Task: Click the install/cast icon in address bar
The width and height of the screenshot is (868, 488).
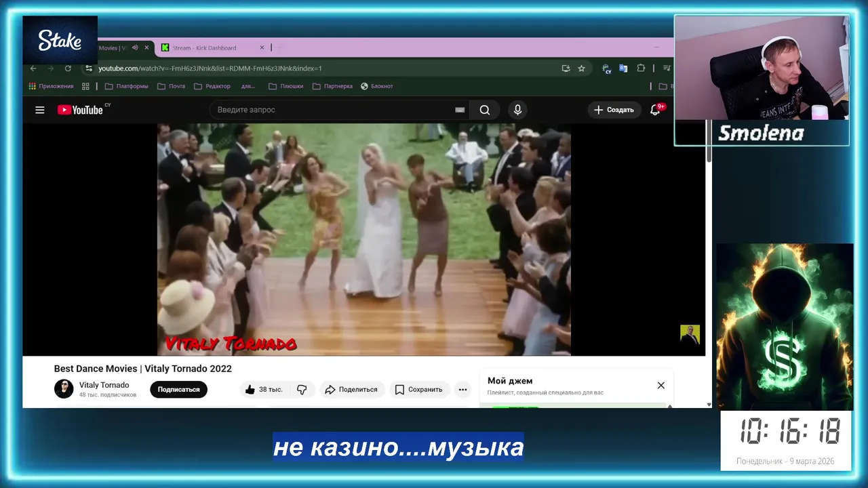Action: point(566,68)
